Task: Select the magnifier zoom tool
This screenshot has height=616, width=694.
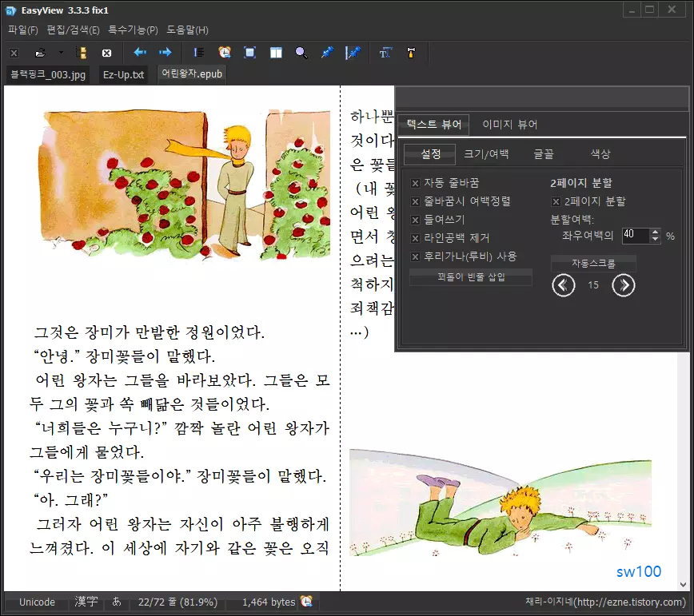Action: coord(301,53)
